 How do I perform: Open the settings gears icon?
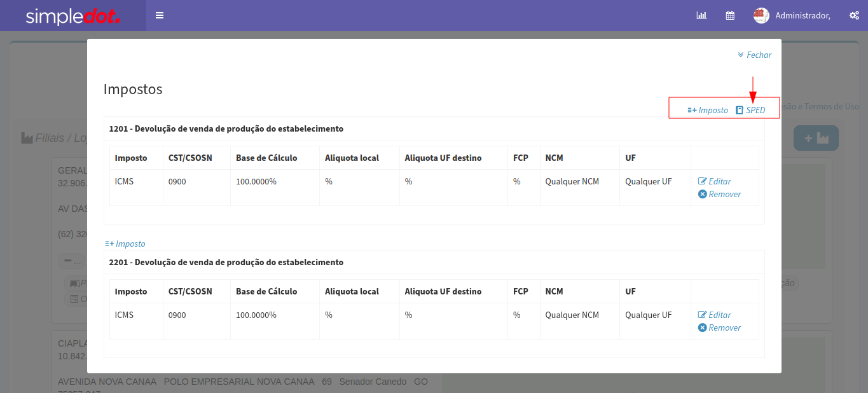click(854, 15)
